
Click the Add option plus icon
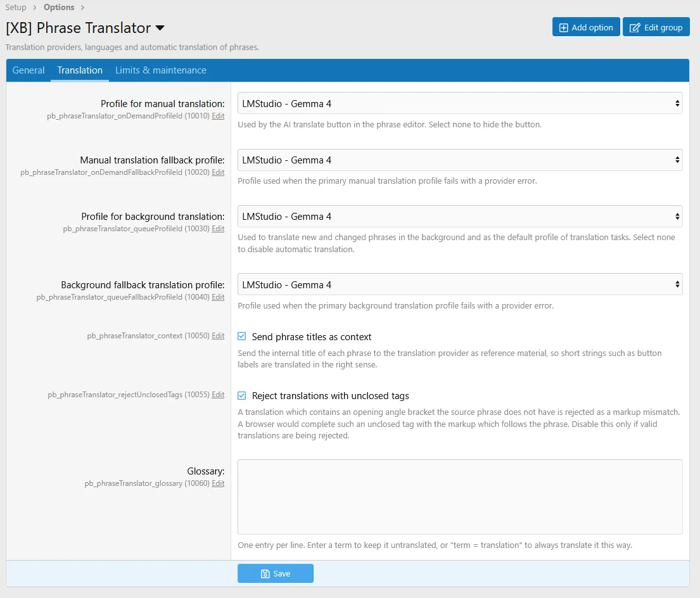563,28
